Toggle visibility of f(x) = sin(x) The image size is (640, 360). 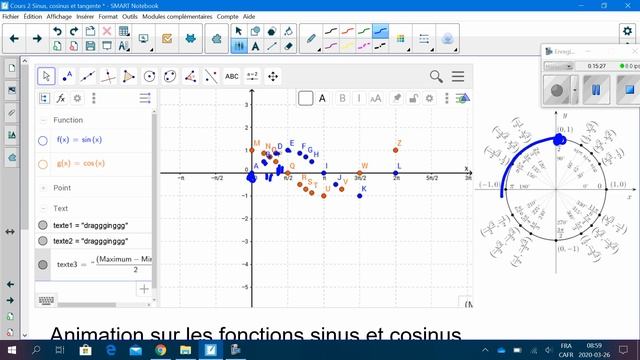click(43, 141)
